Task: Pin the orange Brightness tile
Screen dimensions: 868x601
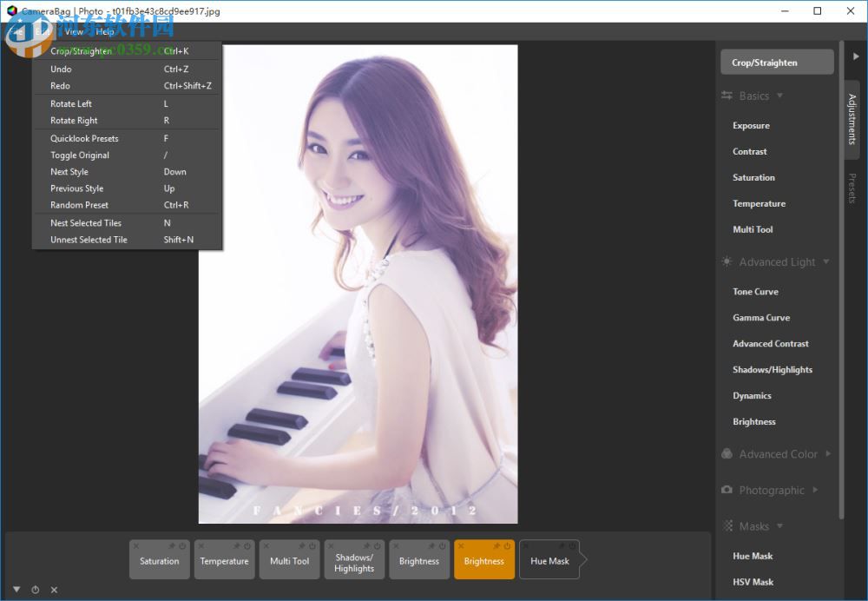Action: tap(496, 545)
